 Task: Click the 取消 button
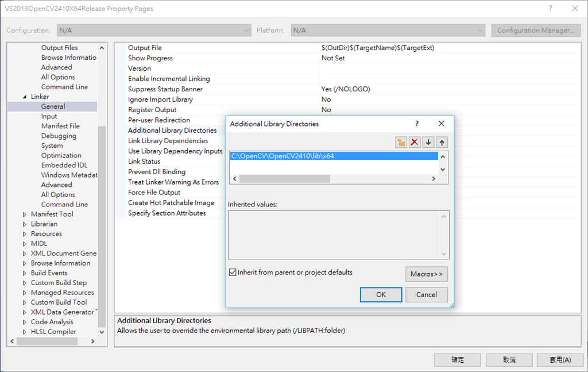(x=509, y=359)
